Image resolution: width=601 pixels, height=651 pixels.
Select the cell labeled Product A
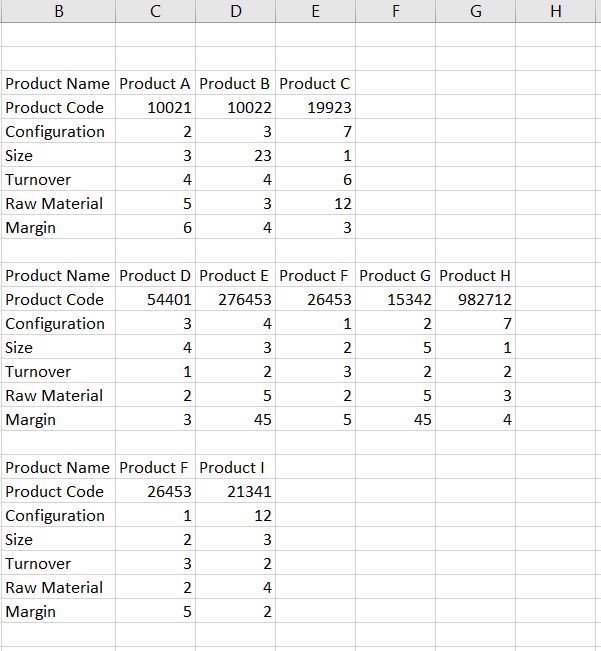click(155, 83)
